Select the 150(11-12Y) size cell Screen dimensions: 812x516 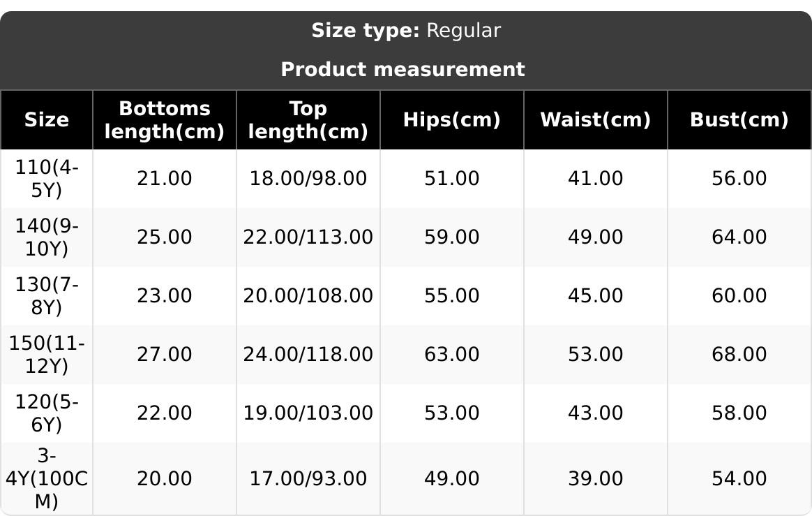pyautogui.click(x=47, y=354)
